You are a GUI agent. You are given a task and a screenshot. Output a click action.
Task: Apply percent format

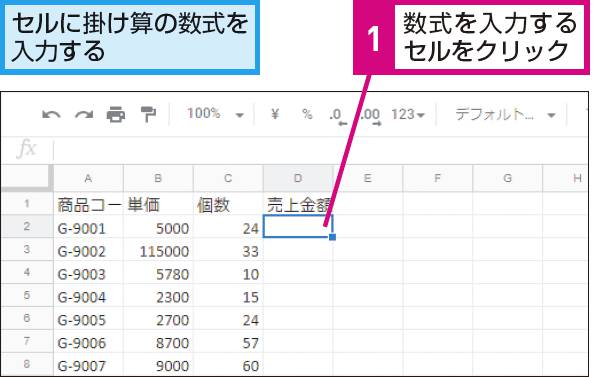coord(307,114)
